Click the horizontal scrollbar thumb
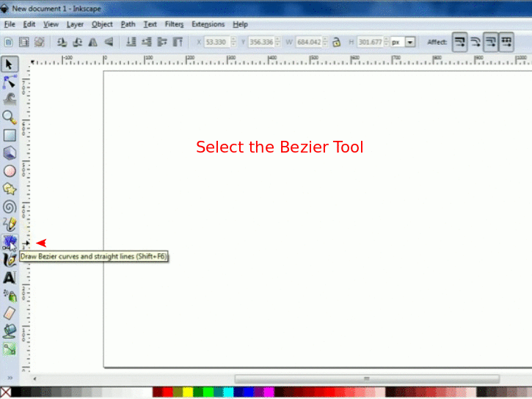This screenshot has height=399, width=532. [x=367, y=378]
